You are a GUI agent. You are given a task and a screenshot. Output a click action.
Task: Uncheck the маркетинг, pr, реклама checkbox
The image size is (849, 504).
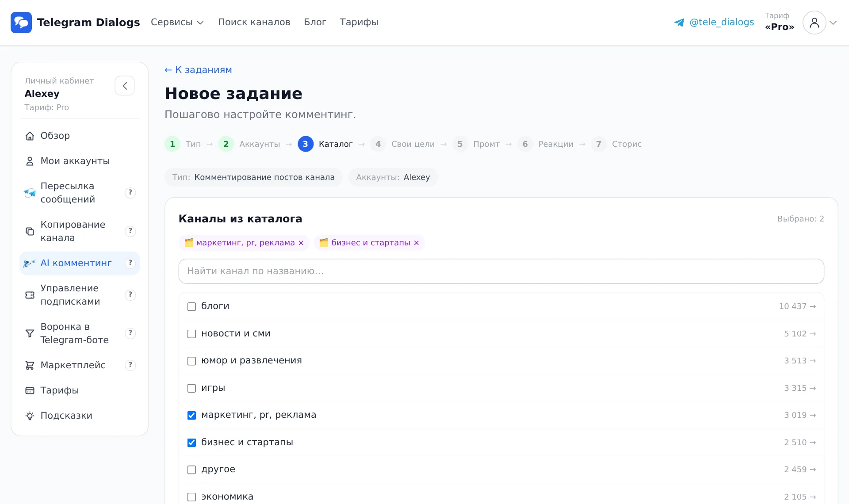(x=191, y=415)
